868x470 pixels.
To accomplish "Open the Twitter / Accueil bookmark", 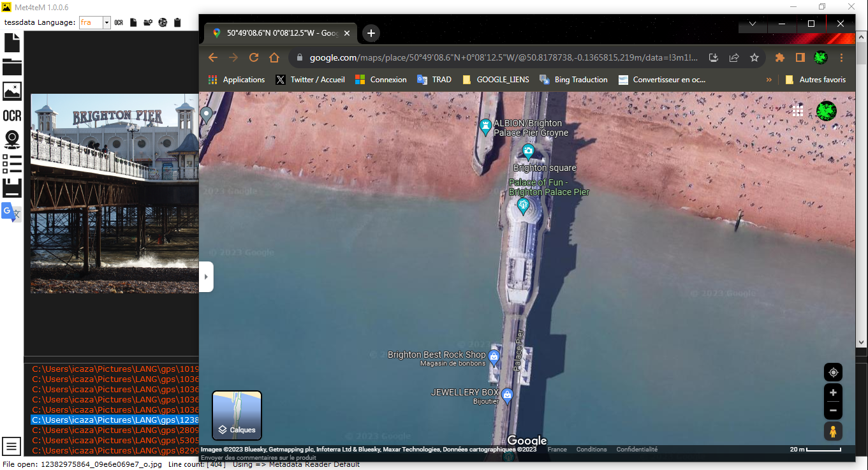I will coord(311,80).
